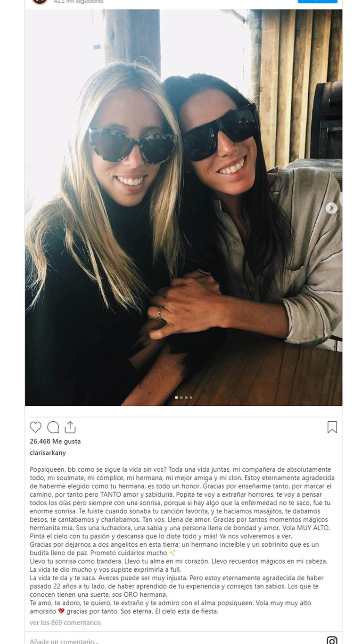Image resolution: width=362 pixels, height=644 pixels.
Task: Focus the Añade un comentario field
Action: click(174, 641)
